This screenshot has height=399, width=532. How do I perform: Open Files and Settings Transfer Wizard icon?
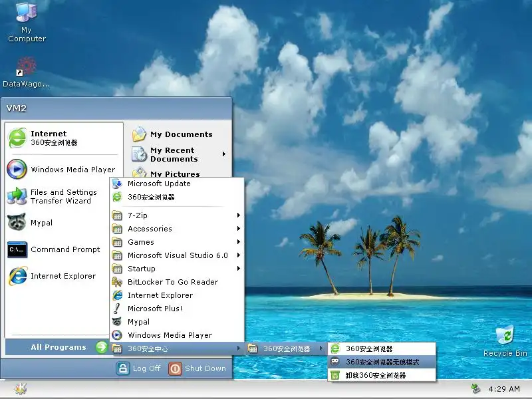point(17,196)
